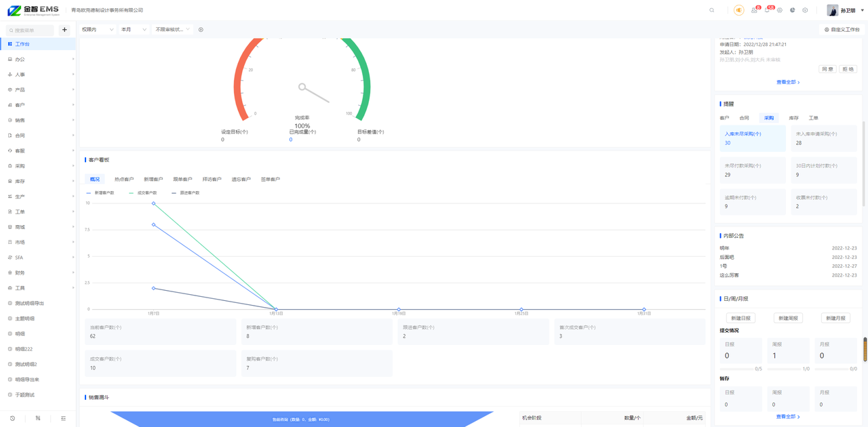This screenshot has height=427, width=868.
Task: Toggle 新增客户数 legend series in chart
Action: 100,193
